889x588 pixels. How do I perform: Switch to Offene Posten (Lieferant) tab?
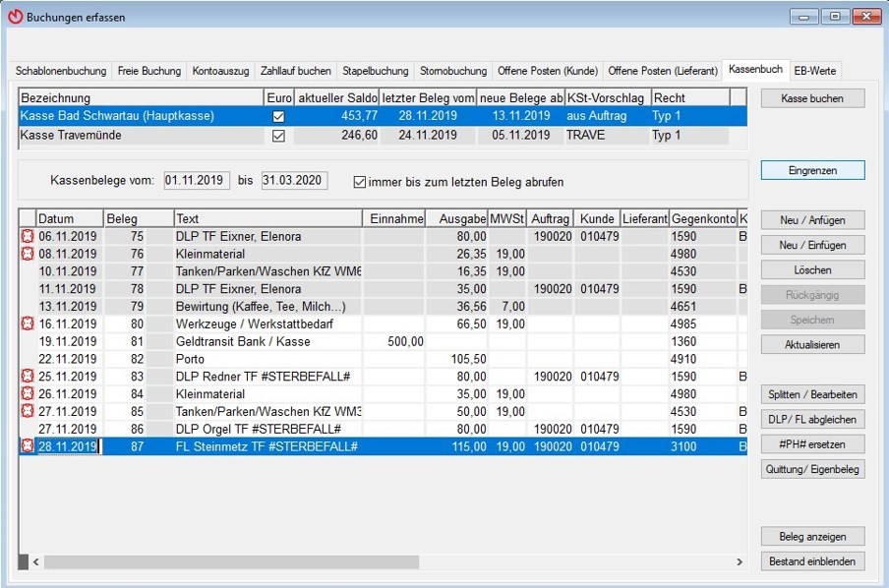pyautogui.click(x=663, y=71)
